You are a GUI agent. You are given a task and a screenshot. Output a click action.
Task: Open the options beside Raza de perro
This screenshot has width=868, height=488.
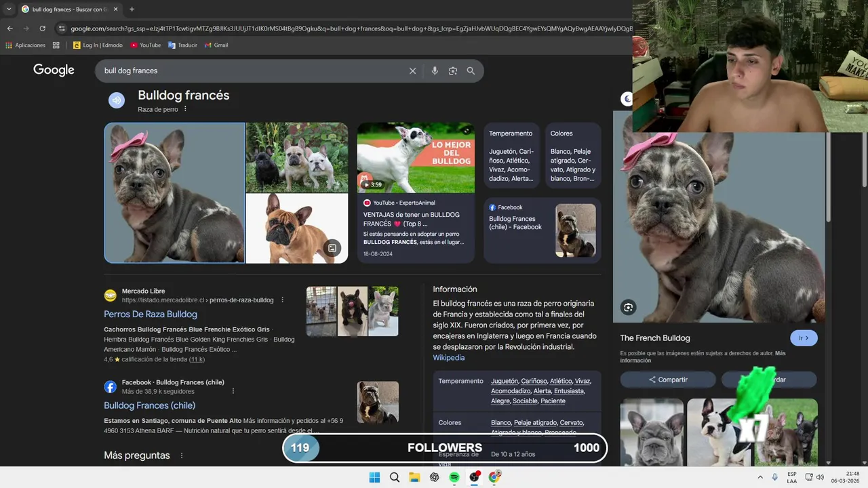(x=185, y=109)
